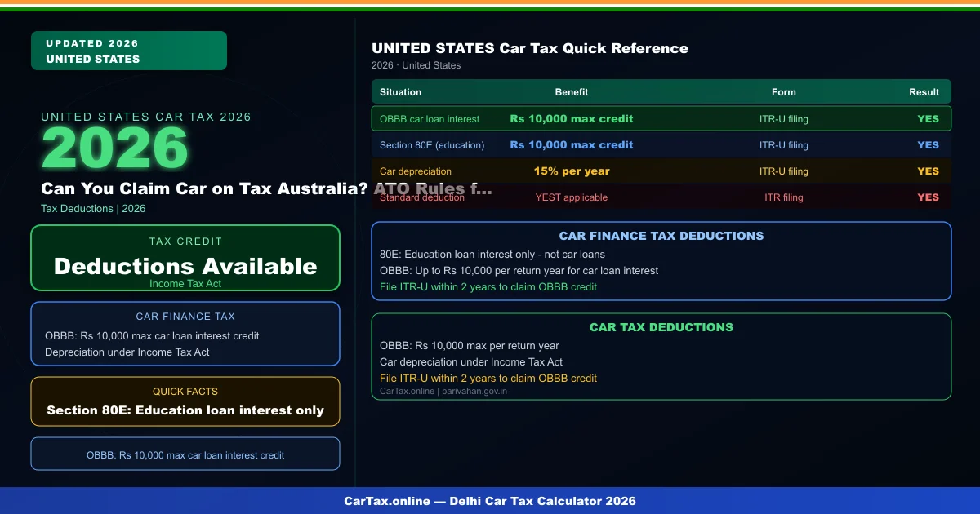The width and height of the screenshot is (980, 514).
Task: Select the green 'CAR TAX DEDUCTIONS' heading
Action: 661,327
